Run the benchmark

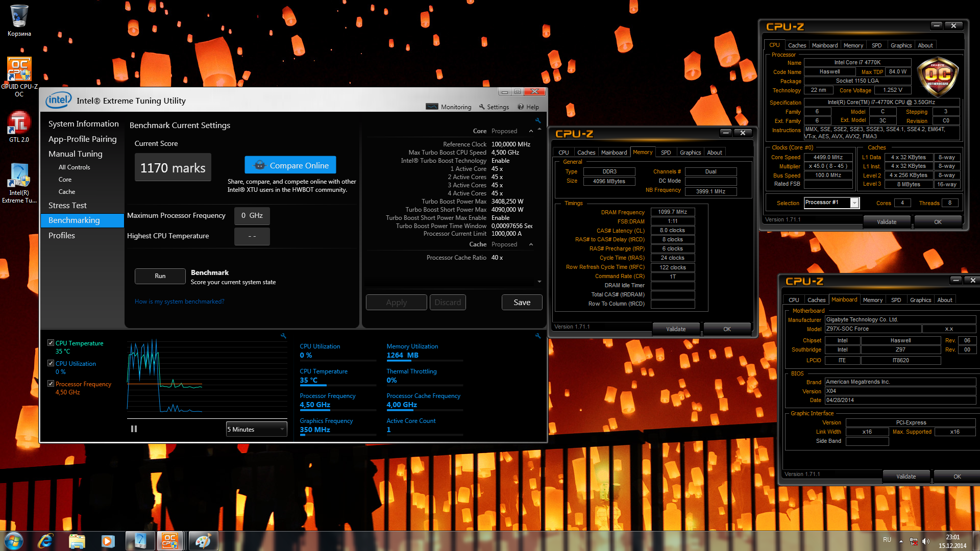(160, 276)
